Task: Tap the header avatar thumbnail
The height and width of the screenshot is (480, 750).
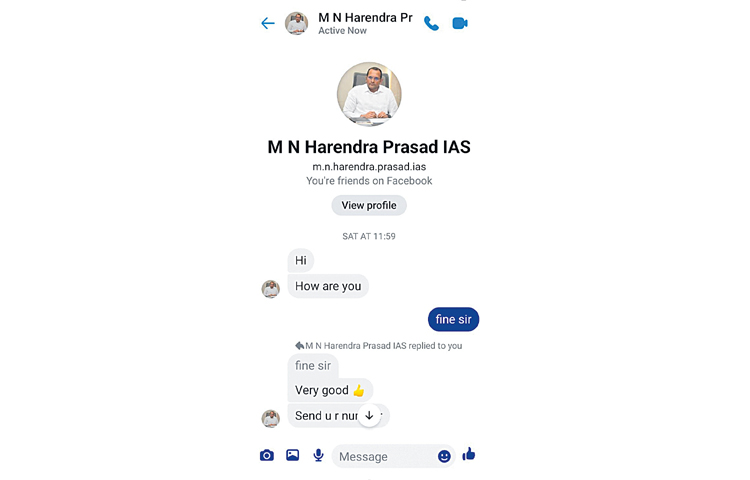Action: pyautogui.click(x=297, y=23)
